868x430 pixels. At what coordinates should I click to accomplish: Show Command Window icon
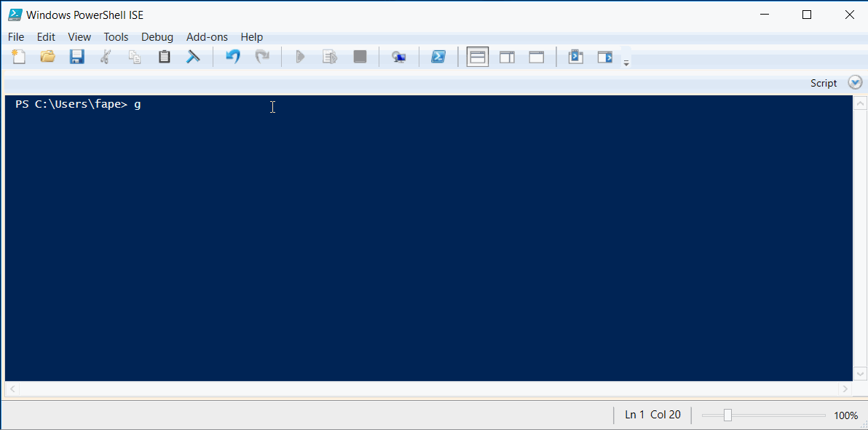tap(576, 57)
